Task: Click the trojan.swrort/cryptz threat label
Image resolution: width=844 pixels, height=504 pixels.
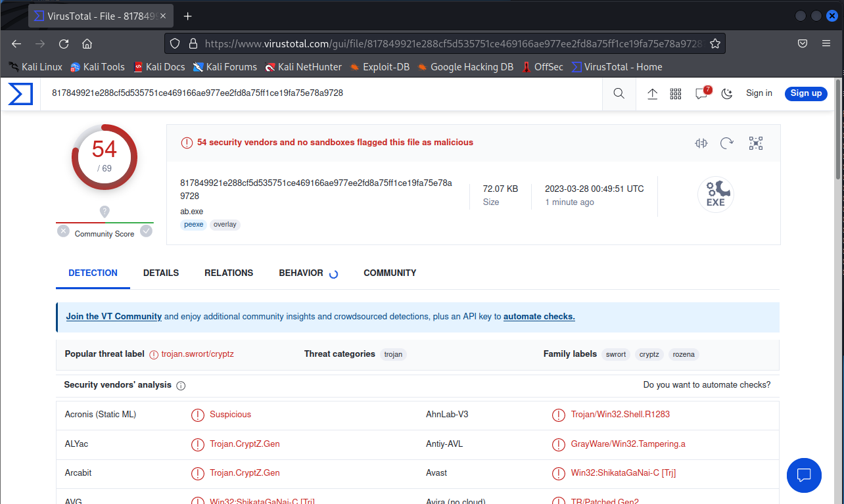Action: [198, 354]
